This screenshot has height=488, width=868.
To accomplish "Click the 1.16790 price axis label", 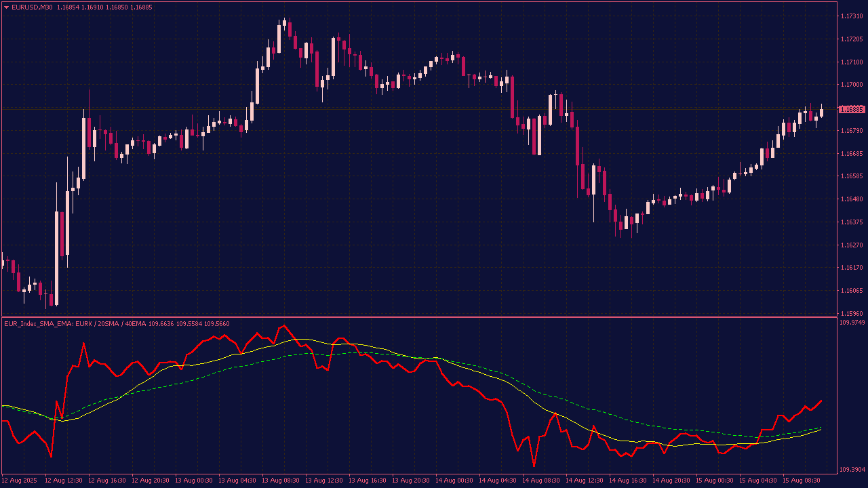I will tap(851, 130).
